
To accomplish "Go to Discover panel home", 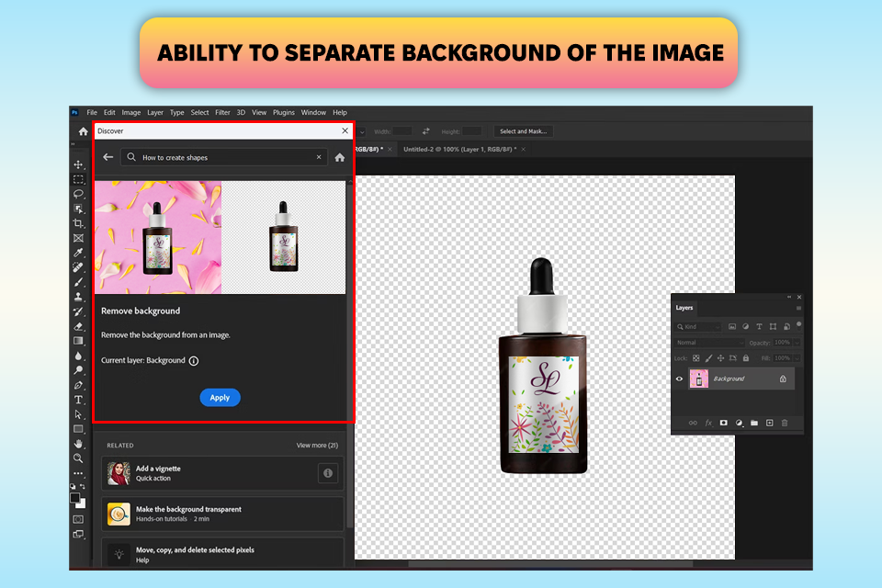I will tap(340, 157).
